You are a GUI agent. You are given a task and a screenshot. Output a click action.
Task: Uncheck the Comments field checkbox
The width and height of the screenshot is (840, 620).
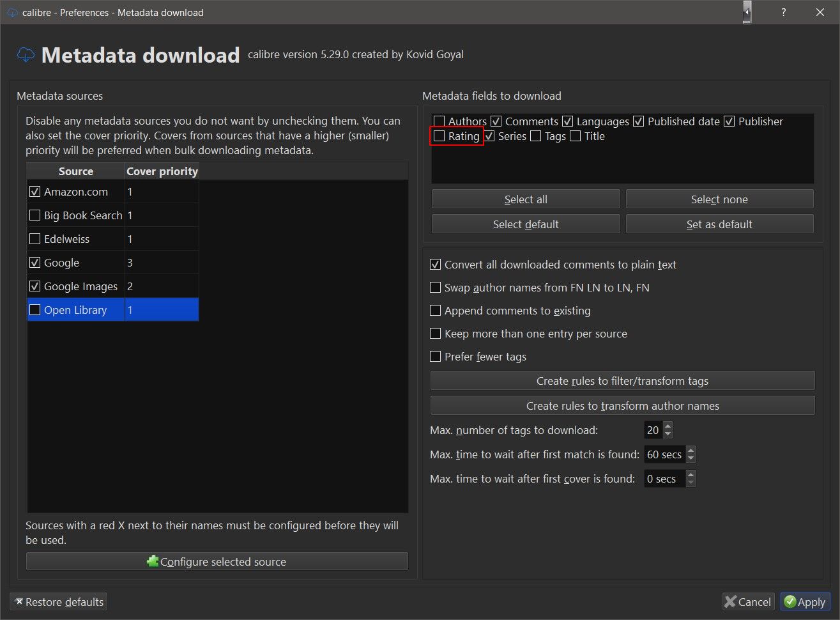click(496, 121)
